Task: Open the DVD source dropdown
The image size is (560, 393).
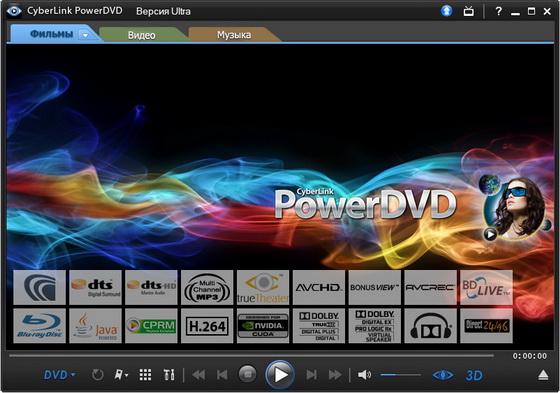Action: click(x=59, y=375)
